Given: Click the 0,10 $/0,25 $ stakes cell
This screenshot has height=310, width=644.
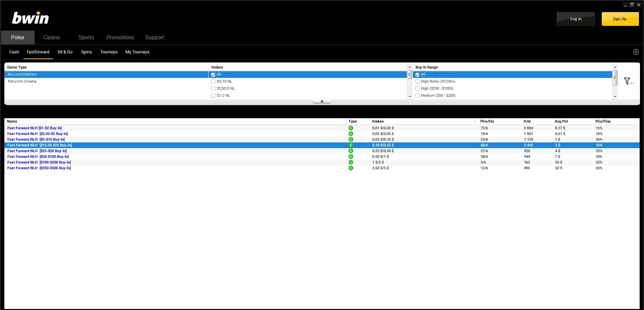Looking at the screenshot, I should [383, 145].
